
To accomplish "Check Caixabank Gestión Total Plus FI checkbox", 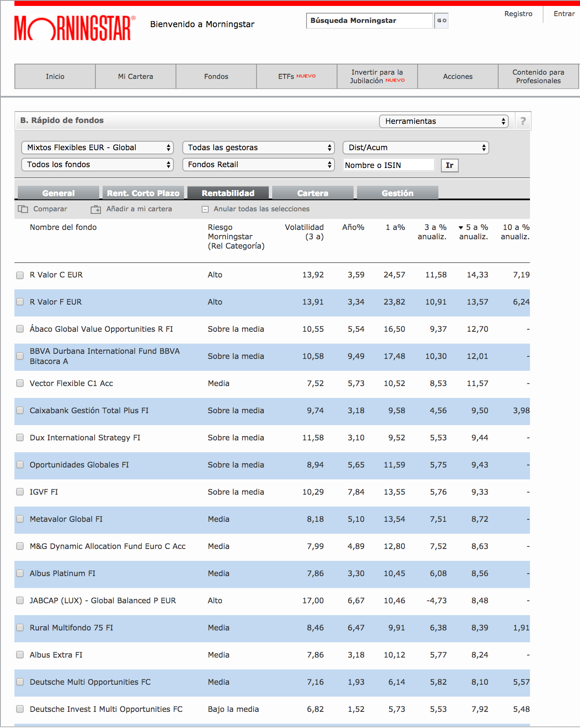I will pos(20,411).
